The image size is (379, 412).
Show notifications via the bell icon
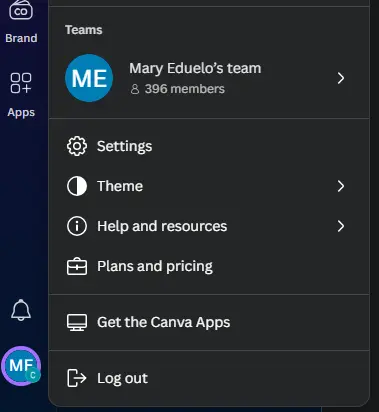[21, 310]
